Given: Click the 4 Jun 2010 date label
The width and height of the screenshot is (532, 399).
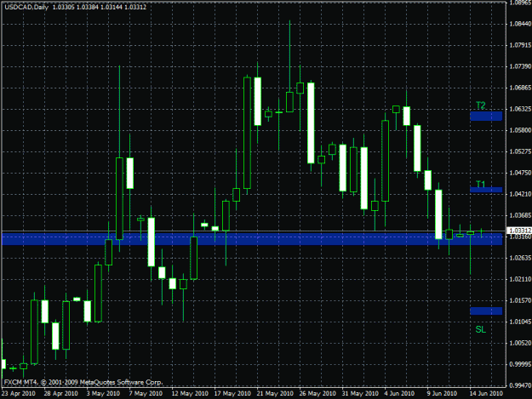Looking at the screenshot, I should click(x=399, y=394).
